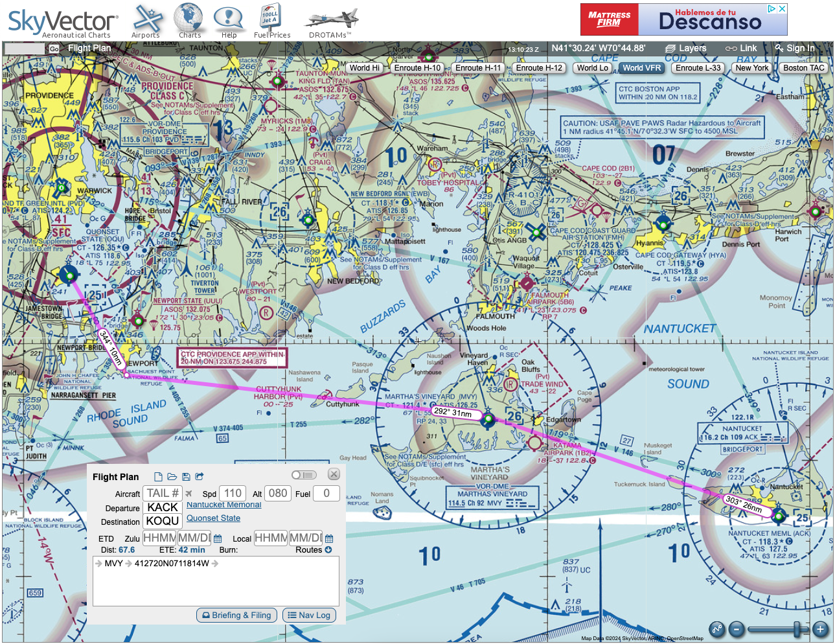835x644 pixels.
Task: Open the Zulu ETD calendar picker
Action: point(218,538)
